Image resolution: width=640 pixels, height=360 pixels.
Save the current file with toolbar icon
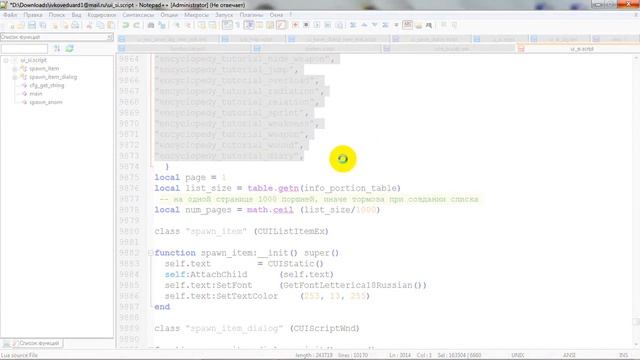[31, 25]
